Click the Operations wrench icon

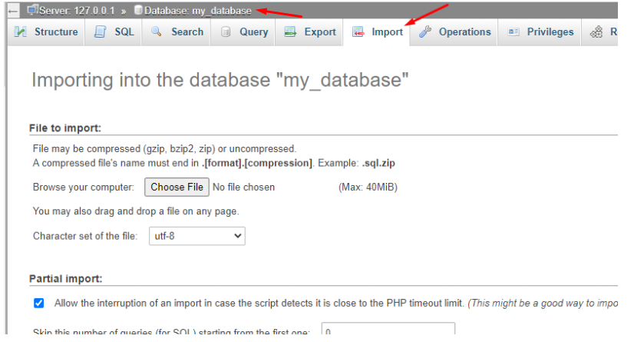424,32
